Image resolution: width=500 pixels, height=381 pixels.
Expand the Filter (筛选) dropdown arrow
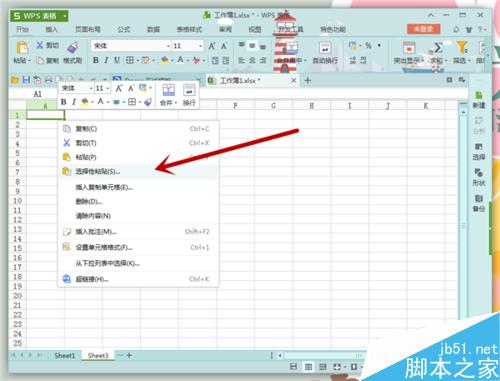pyautogui.click(x=469, y=61)
